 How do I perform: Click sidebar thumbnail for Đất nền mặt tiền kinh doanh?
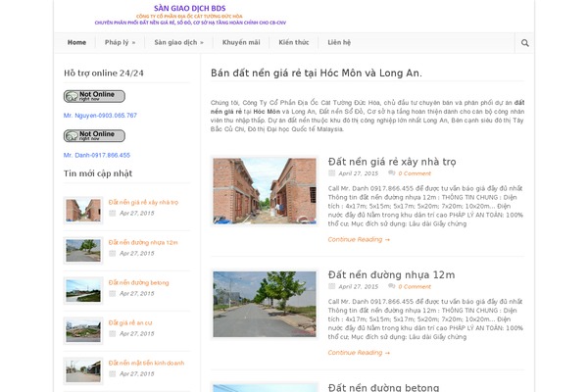click(x=83, y=370)
